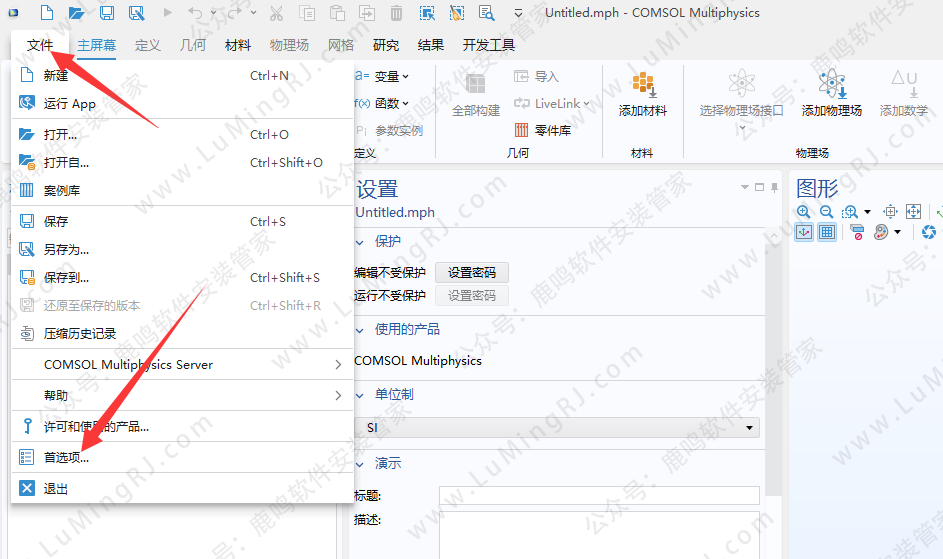The height and width of the screenshot is (559, 943).
Task: Switch to the 物理场 ribbon tab
Action: [x=289, y=45]
